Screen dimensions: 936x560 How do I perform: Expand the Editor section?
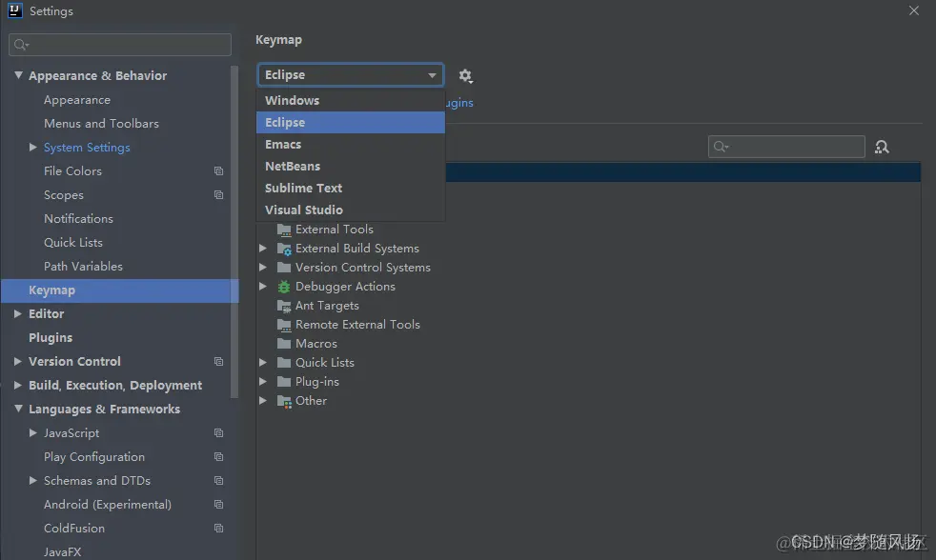[18, 313]
